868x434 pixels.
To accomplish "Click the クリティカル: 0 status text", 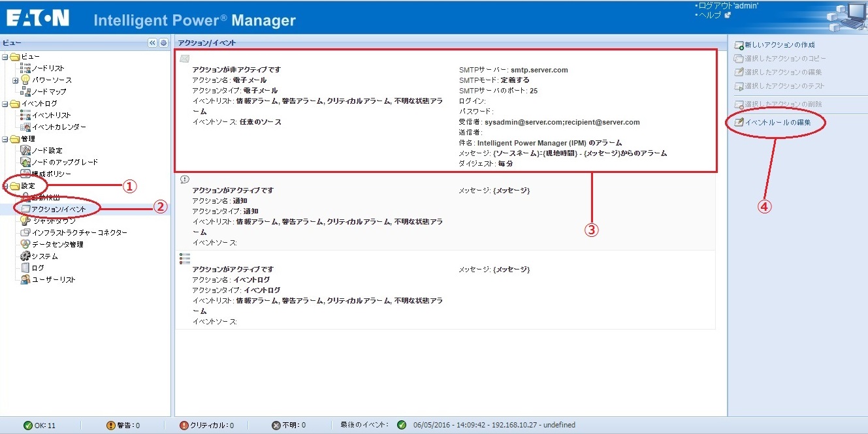I will pos(212,426).
